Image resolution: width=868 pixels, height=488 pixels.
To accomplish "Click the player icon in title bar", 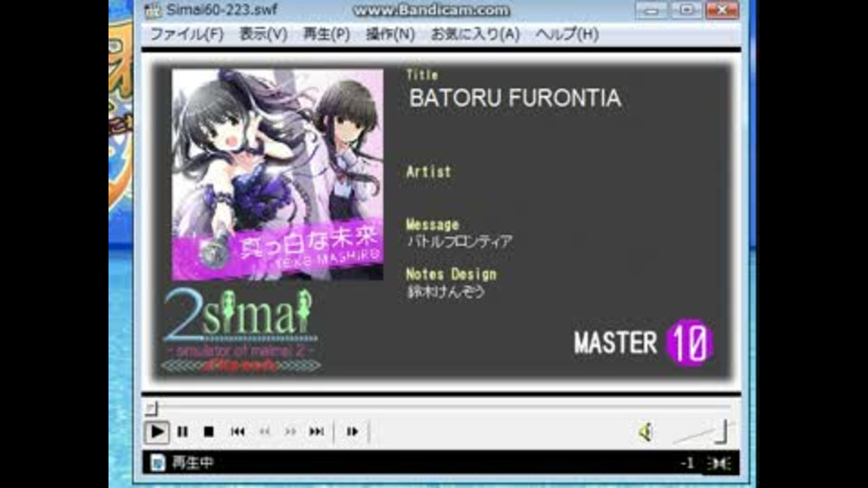I will [153, 10].
